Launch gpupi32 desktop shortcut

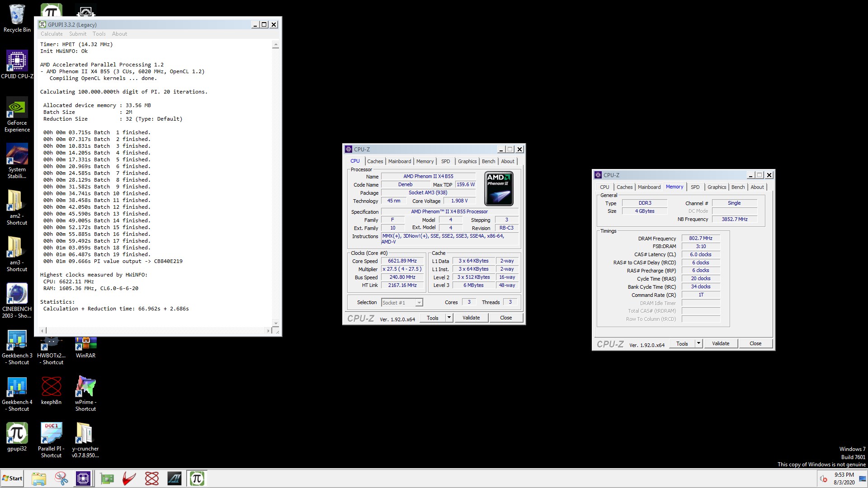17,437
